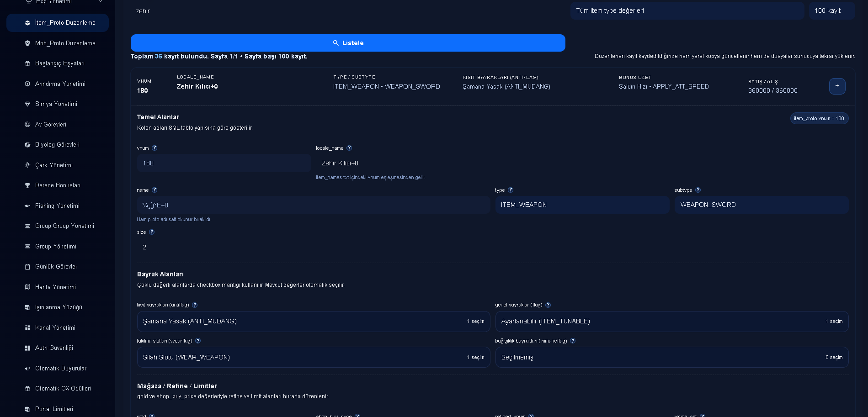Click help icon beside bağışıklık bayrakları (immuneflag)

point(573,341)
